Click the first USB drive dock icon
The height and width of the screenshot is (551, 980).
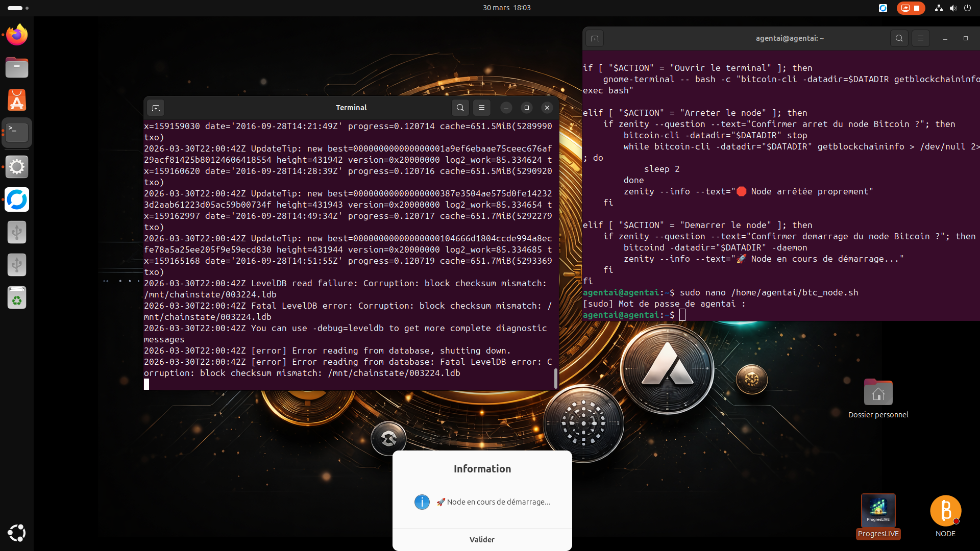(x=17, y=232)
